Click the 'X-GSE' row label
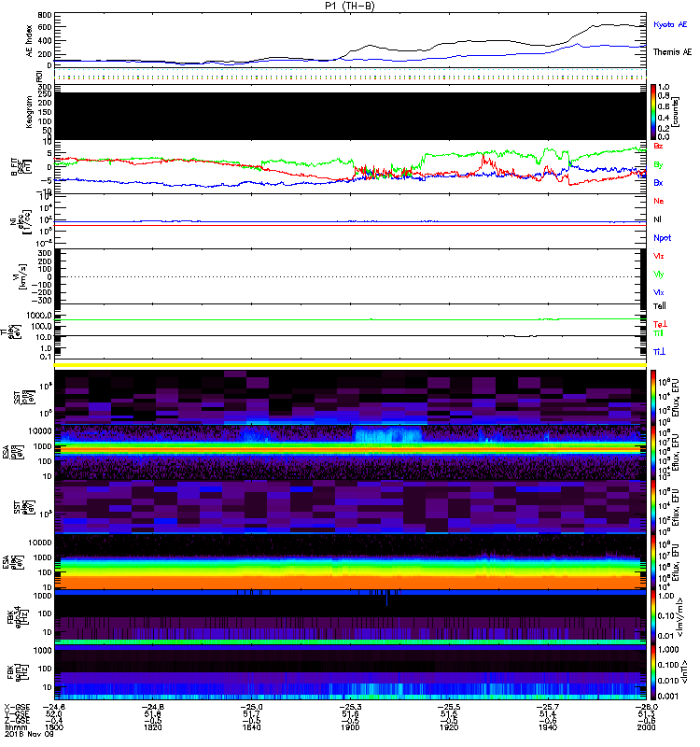 tap(17, 708)
